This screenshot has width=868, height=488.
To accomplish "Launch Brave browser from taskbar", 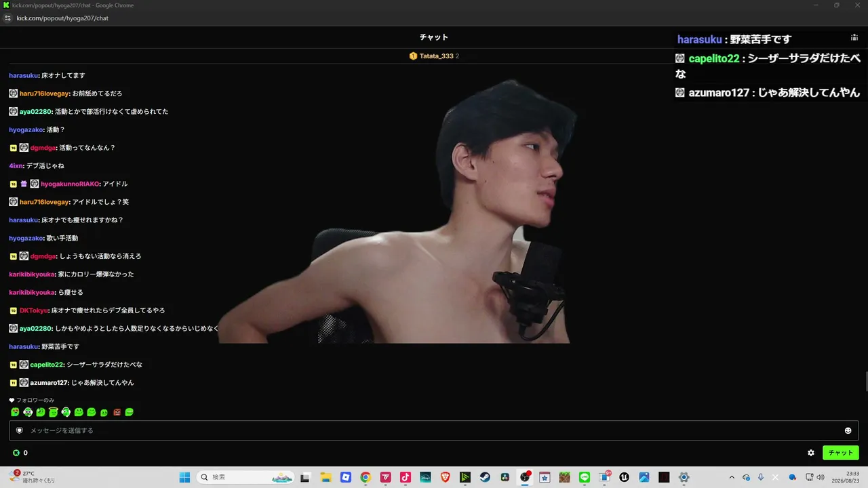I will 445,477.
